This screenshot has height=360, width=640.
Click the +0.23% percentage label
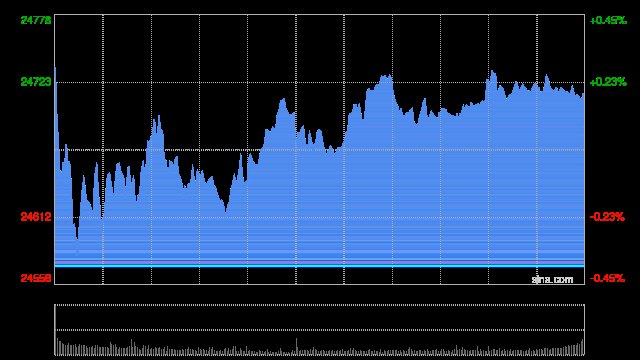pos(608,82)
